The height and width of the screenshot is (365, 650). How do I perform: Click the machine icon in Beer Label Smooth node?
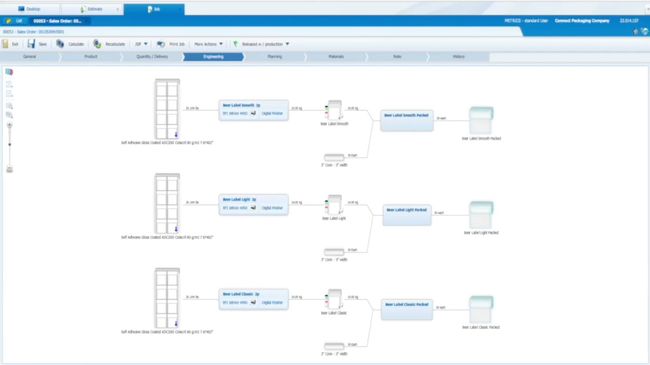(x=253, y=113)
